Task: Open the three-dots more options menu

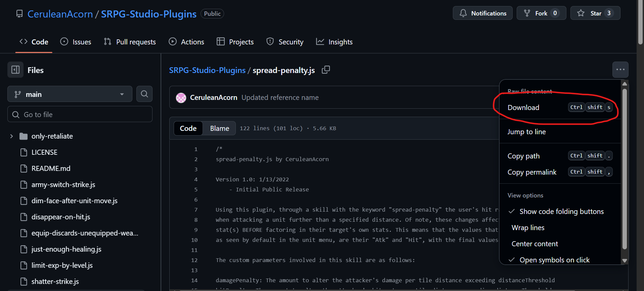Action: (620, 70)
